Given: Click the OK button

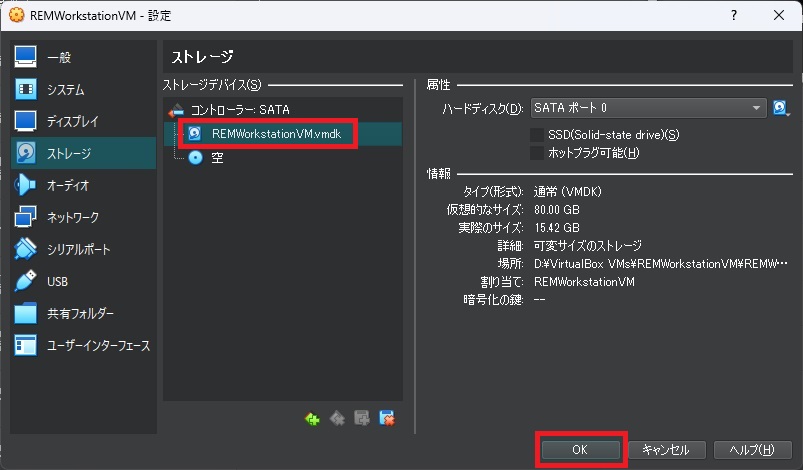Looking at the screenshot, I should pyautogui.click(x=580, y=450).
